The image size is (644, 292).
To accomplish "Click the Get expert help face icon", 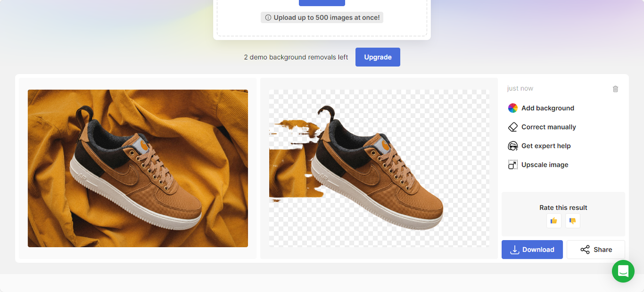I will [x=513, y=146].
